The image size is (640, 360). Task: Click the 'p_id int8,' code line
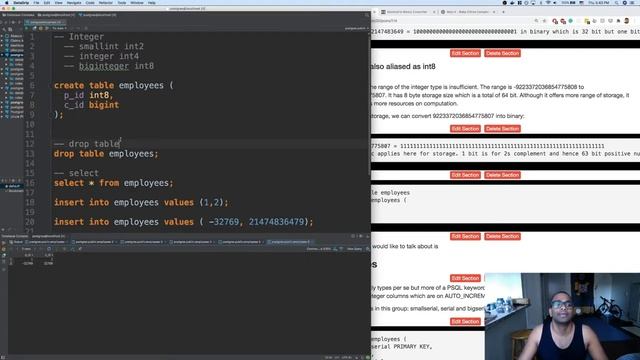(x=88, y=95)
